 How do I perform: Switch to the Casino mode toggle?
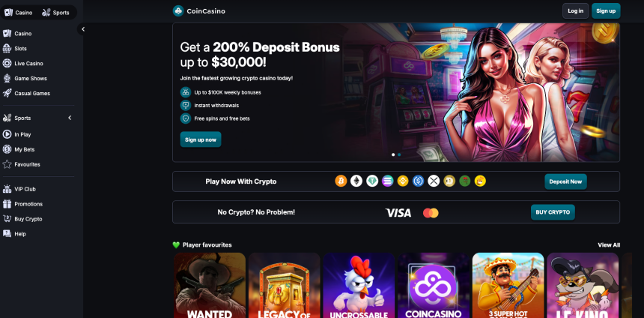[x=19, y=12]
